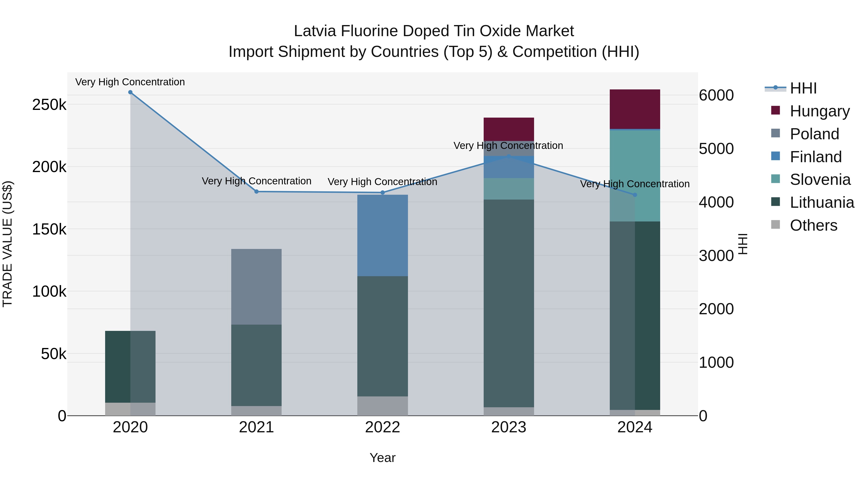Click the Hungary maroon legend swatch
Image resolution: width=868 pixels, height=488 pixels.
tap(775, 110)
